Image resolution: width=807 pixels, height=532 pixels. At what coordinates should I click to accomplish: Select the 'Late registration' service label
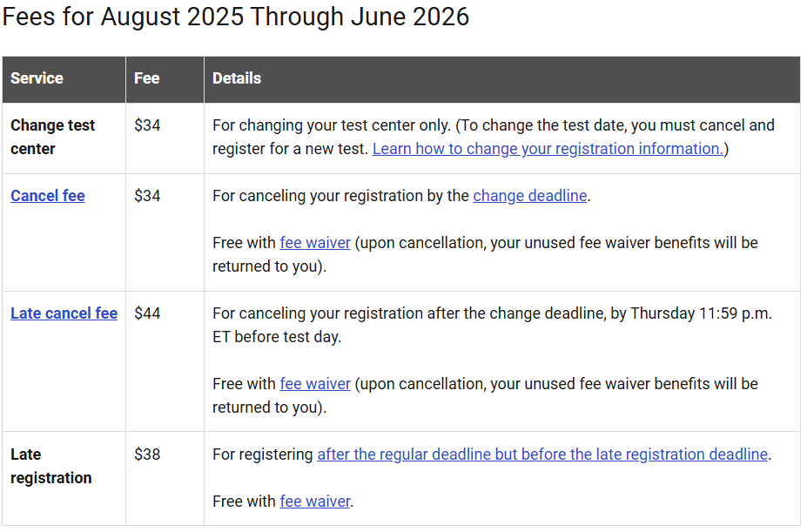[x=51, y=466]
